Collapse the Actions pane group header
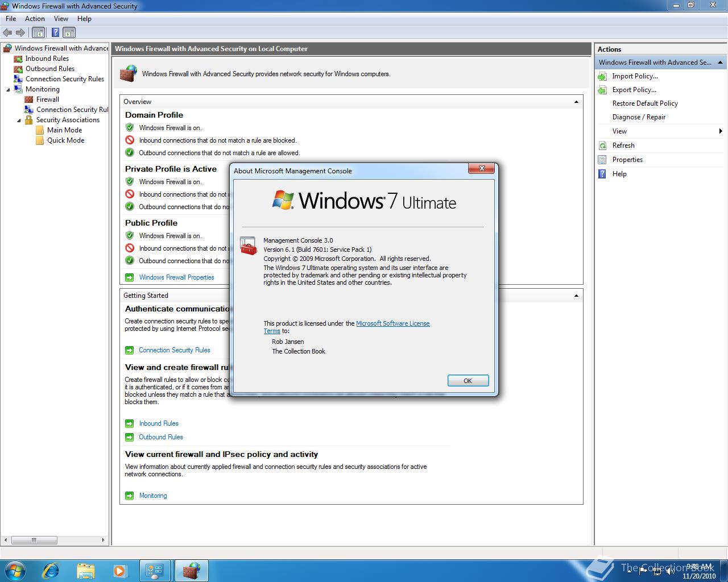This screenshot has width=728, height=582. [720, 63]
